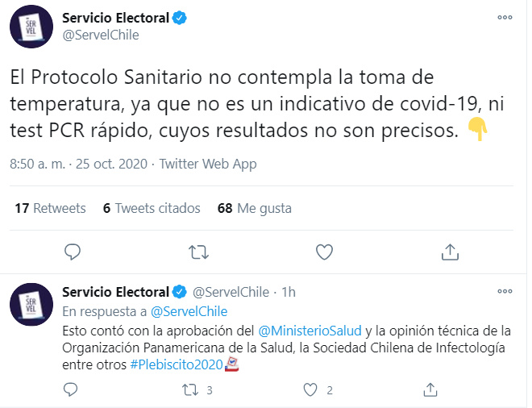Open the #Plebiscito2020 hashtag
This screenshot has width=532, height=408.
coord(175,364)
